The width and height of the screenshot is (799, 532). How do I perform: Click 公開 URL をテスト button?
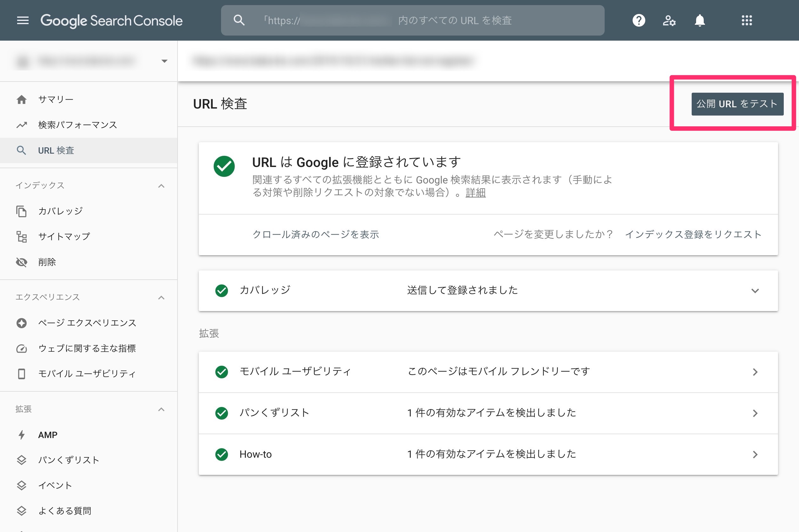[737, 104]
